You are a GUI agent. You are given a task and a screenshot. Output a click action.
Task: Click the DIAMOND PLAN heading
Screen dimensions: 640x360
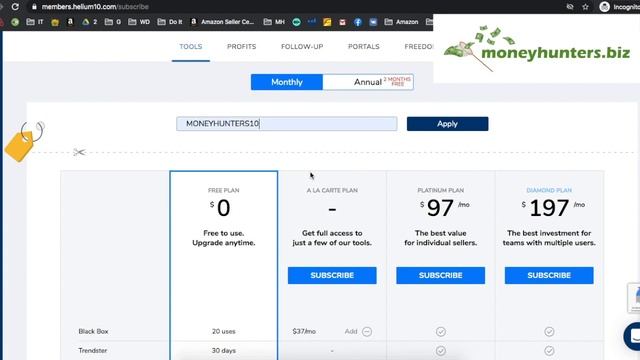click(549, 190)
